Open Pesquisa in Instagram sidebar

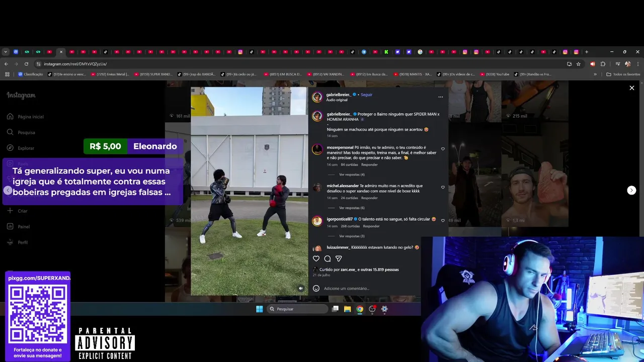(x=21, y=132)
